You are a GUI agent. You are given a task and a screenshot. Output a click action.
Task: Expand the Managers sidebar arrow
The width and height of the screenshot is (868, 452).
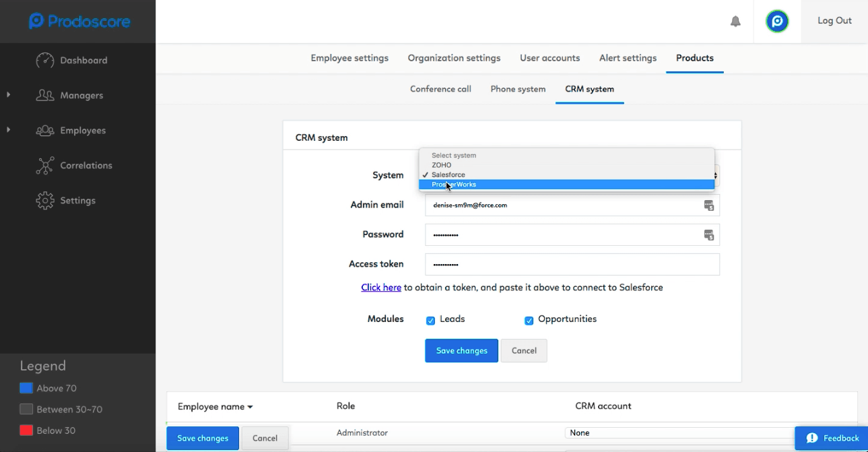(x=8, y=95)
